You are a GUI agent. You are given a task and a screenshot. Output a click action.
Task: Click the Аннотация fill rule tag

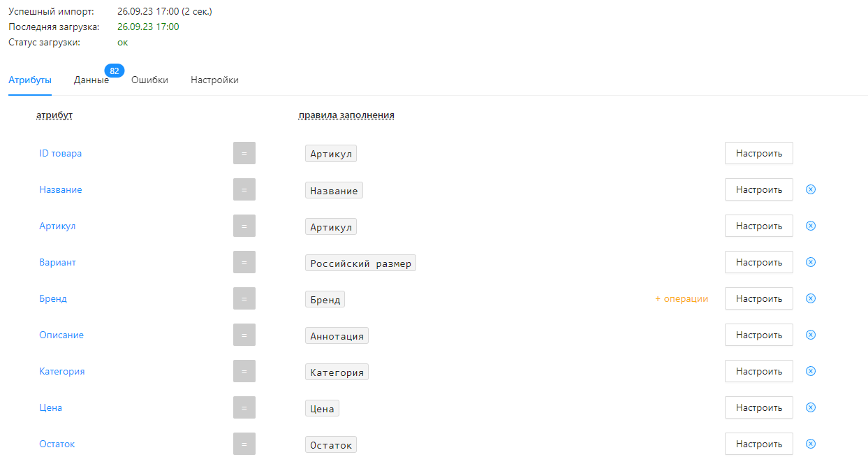tap(337, 335)
